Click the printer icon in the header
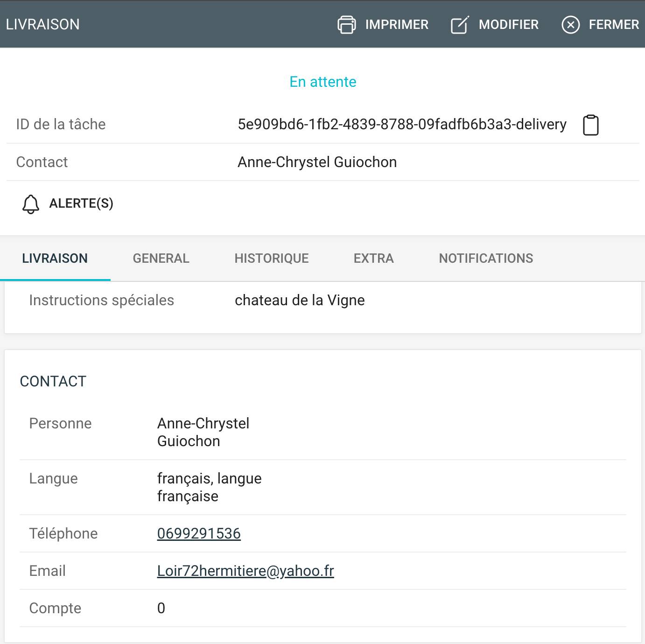Image resolution: width=645 pixels, height=644 pixels. pyautogui.click(x=346, y=25)
